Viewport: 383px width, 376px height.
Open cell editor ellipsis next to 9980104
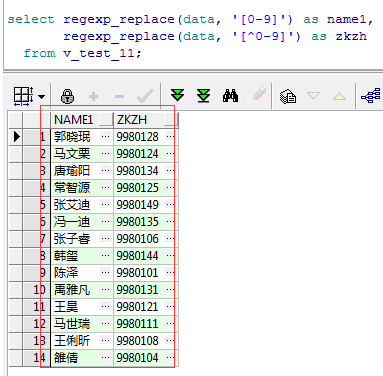[170, 357]
